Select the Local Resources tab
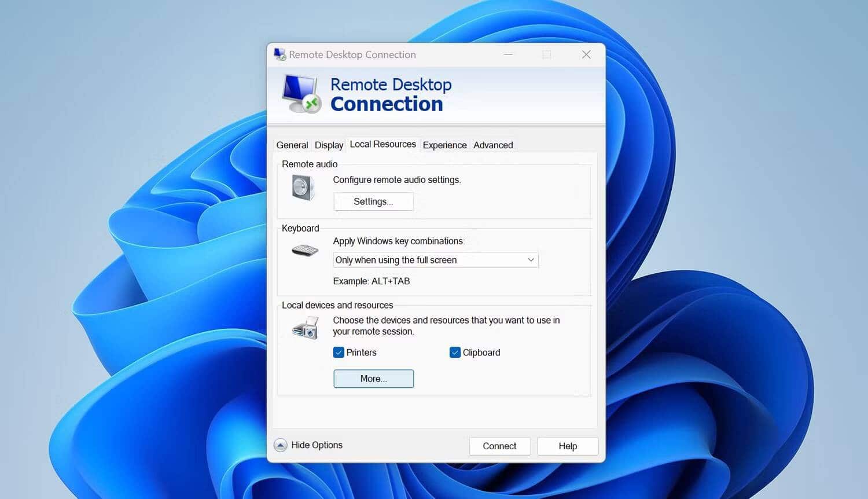This screenshot has height=499, width=868. (382, 144)
